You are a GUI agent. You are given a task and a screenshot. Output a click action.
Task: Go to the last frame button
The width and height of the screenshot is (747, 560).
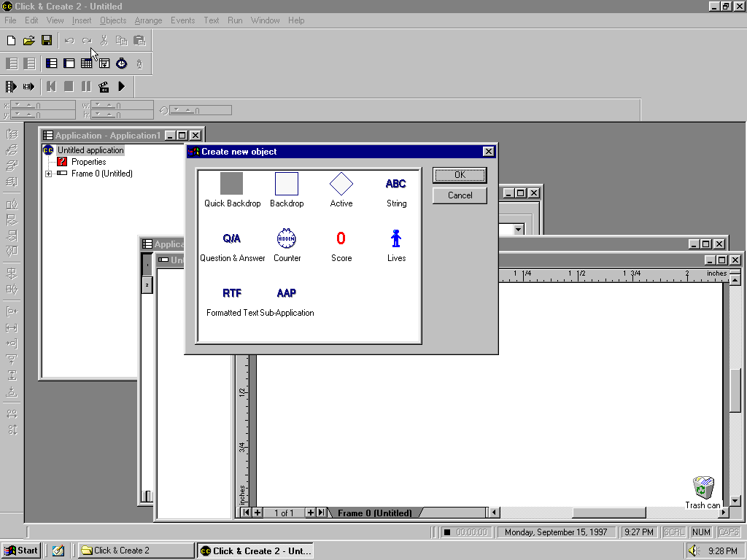coord(322,513)
